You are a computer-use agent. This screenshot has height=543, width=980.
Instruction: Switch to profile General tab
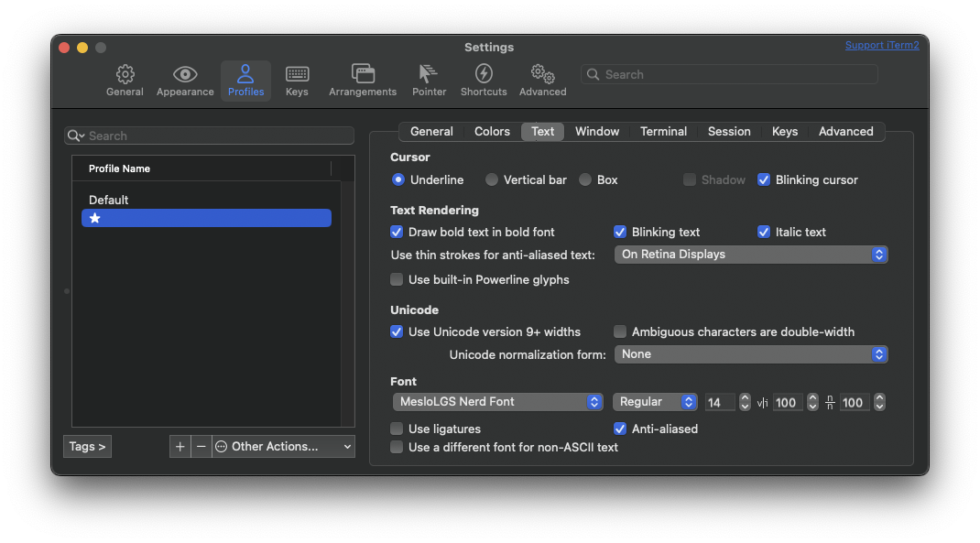tap(431, 131)
